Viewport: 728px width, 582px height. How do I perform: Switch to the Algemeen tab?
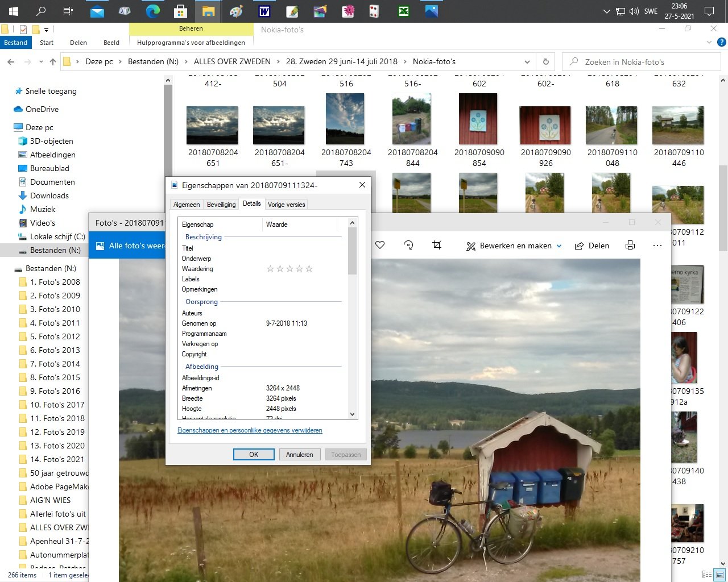pos(187,205)
